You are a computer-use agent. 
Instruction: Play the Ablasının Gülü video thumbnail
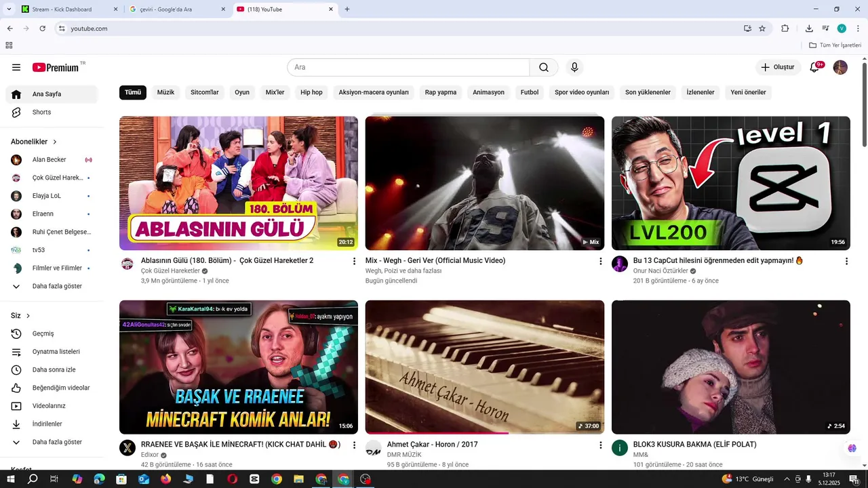pyautogui.click(x=239, y=183)
